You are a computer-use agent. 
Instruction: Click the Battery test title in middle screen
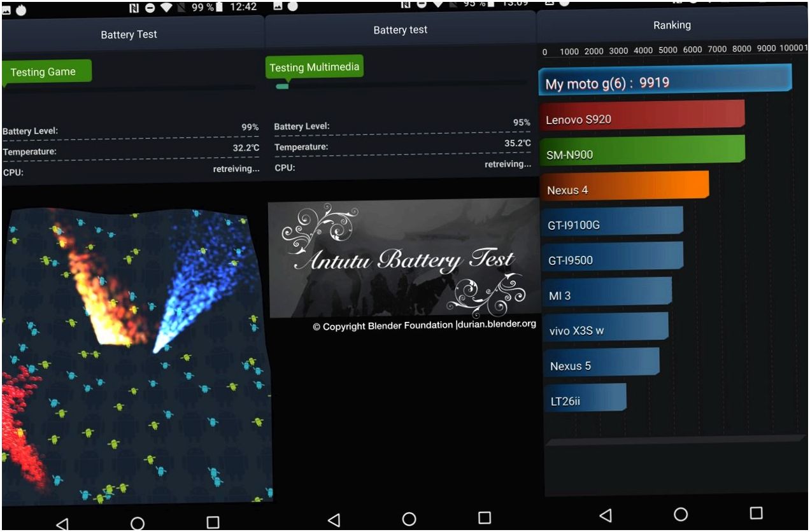click(x=400, y=30)
